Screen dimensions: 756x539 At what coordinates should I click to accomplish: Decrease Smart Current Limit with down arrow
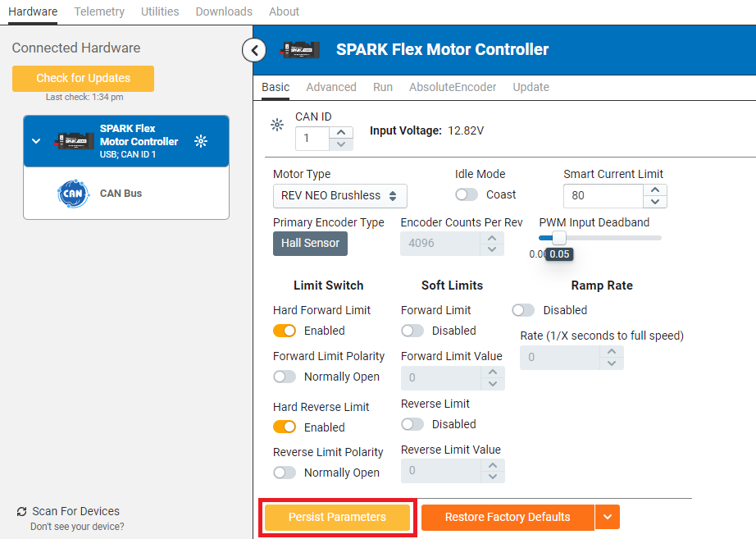click(654, 202)
